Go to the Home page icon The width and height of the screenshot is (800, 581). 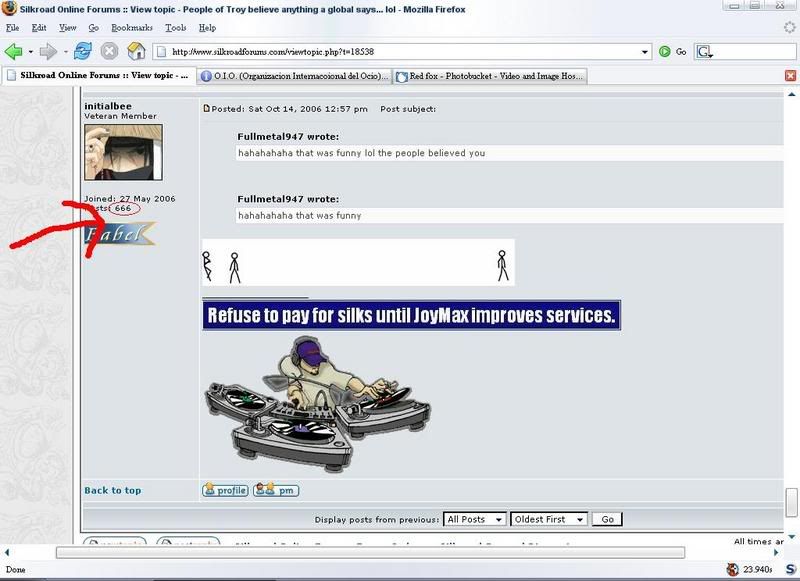(136, 51)
